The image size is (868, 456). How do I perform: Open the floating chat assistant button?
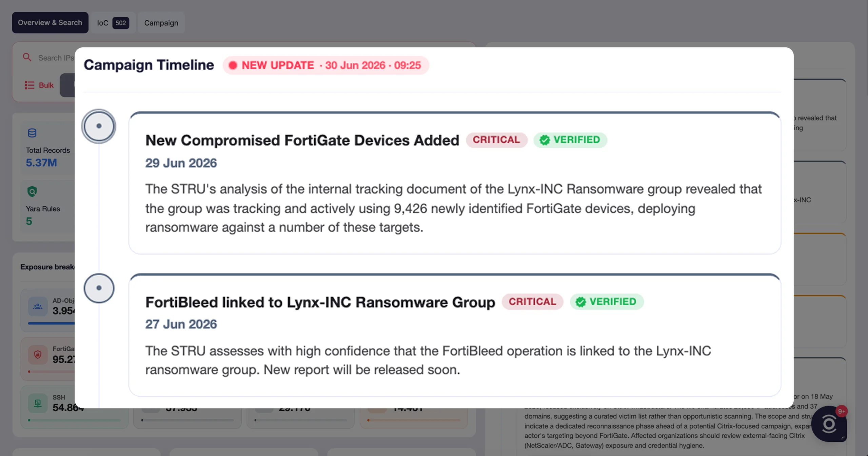pos(829,424)
